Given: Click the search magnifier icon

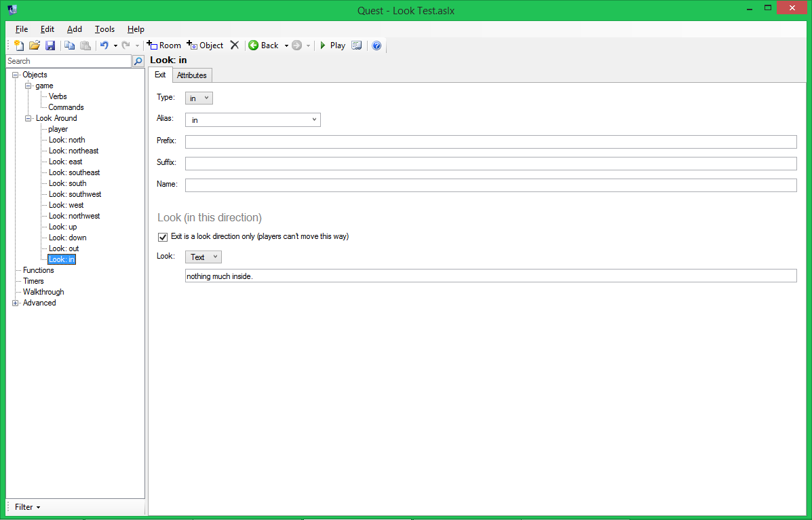Looking at the screenshot, I should pyautogui.click(x=138, y=61).
